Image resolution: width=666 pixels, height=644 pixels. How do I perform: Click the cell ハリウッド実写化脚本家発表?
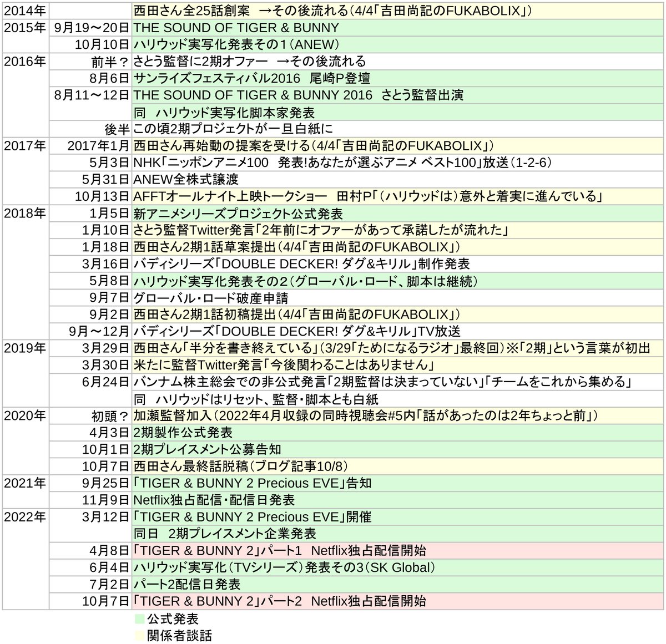398,112
